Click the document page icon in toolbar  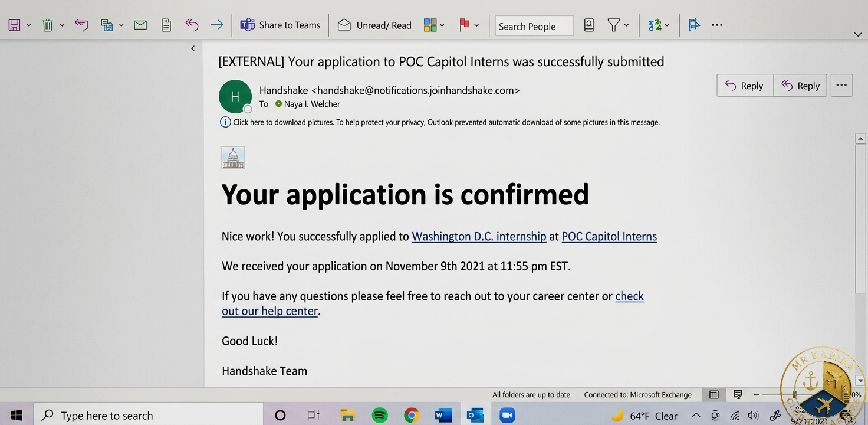coord(166,25)
